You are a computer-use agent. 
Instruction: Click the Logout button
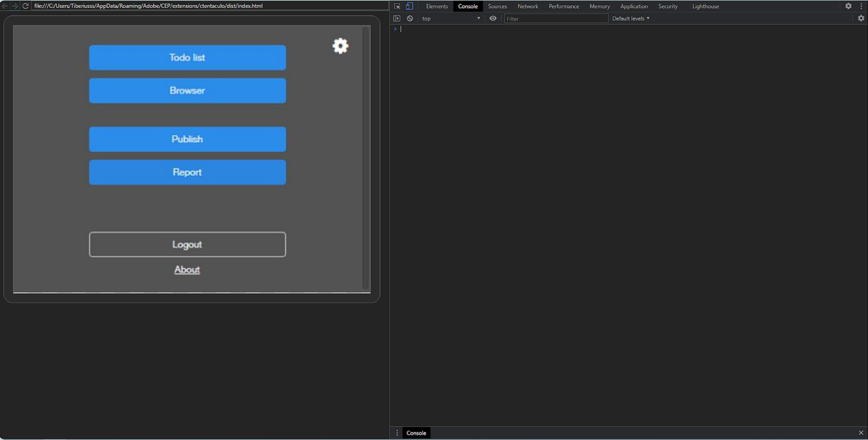187,244
